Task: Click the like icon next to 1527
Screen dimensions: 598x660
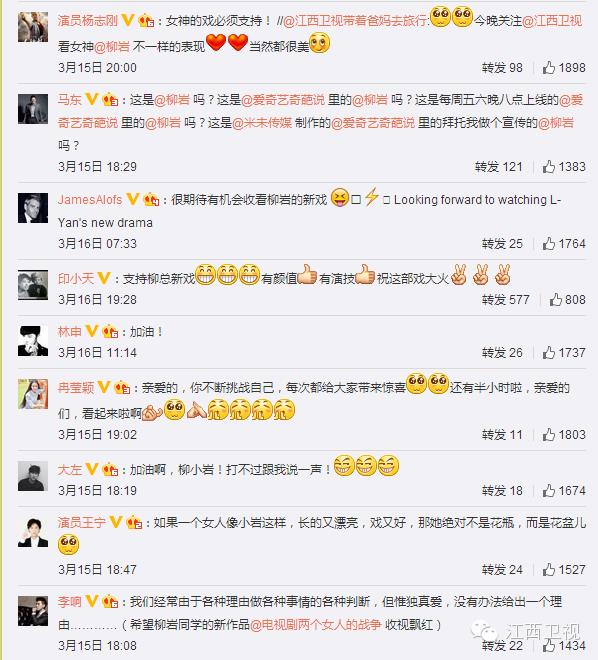Action: point(549,570)
